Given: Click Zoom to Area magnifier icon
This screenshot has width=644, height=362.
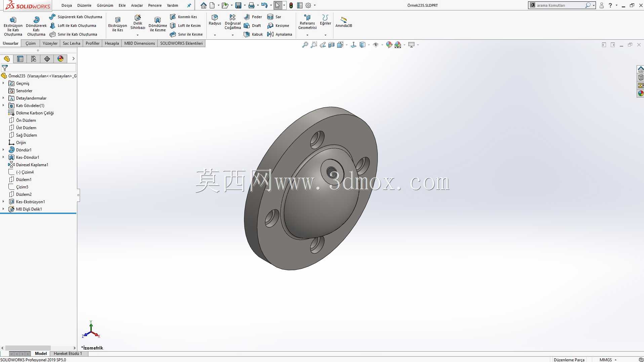Looking at the screenshot, I should click(314, 45).
